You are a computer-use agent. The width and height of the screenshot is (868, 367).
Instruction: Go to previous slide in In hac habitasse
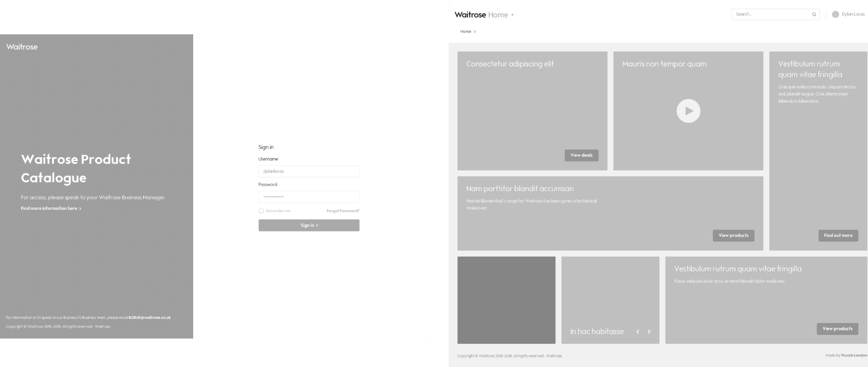click(x=638, y=332)
